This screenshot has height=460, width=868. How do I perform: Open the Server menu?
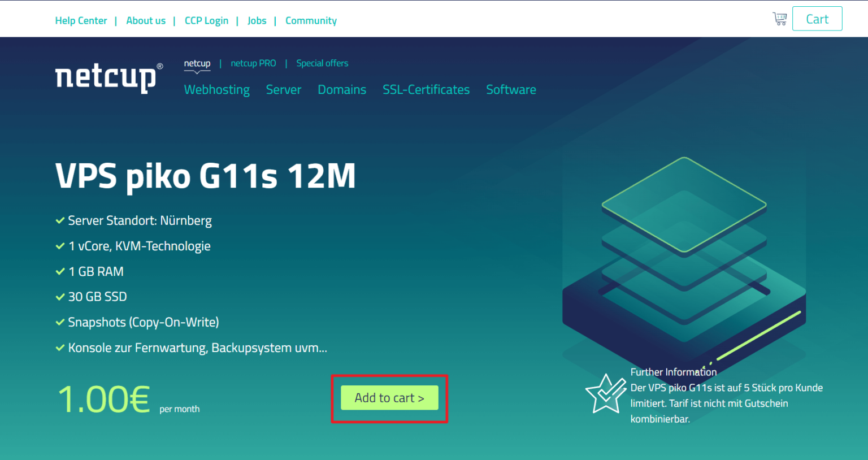pyautogui.click(x=283, y=90)
